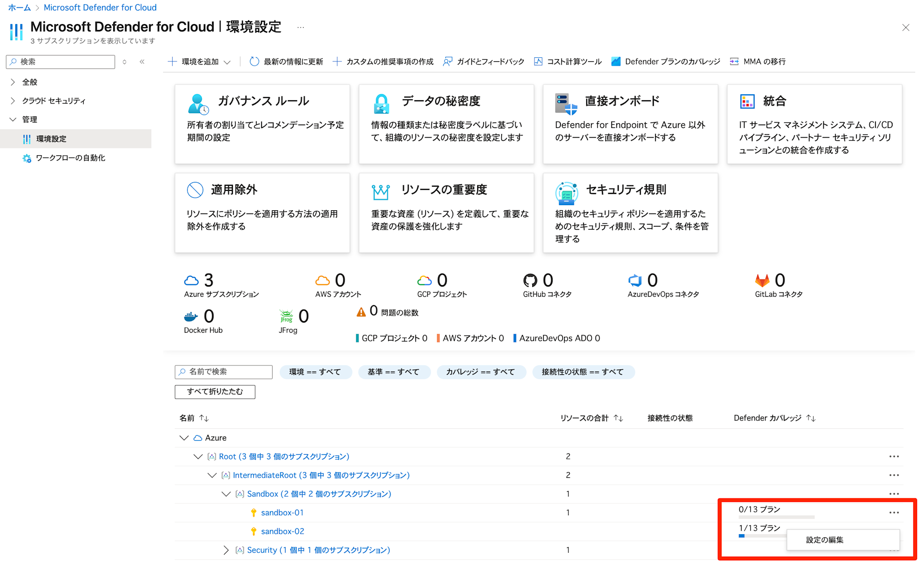This screenshot has width=924, height=573.
Task: Choose 設定の編集 from the context menu
Action: [x=843, y=540]
